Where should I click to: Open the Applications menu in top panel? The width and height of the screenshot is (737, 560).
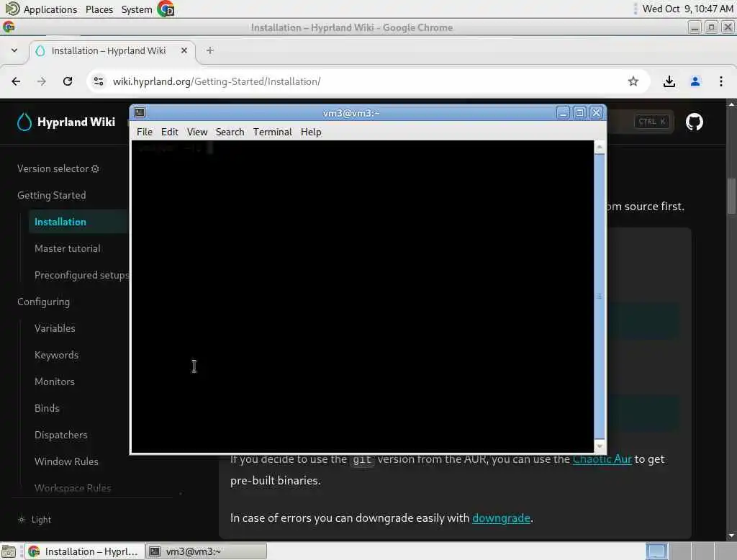(41, 9)
